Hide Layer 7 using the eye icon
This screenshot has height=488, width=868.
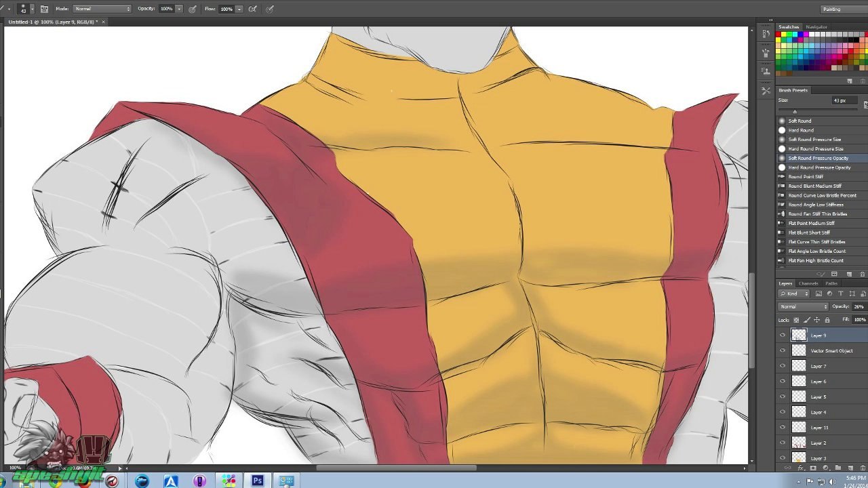click(783, 366)
